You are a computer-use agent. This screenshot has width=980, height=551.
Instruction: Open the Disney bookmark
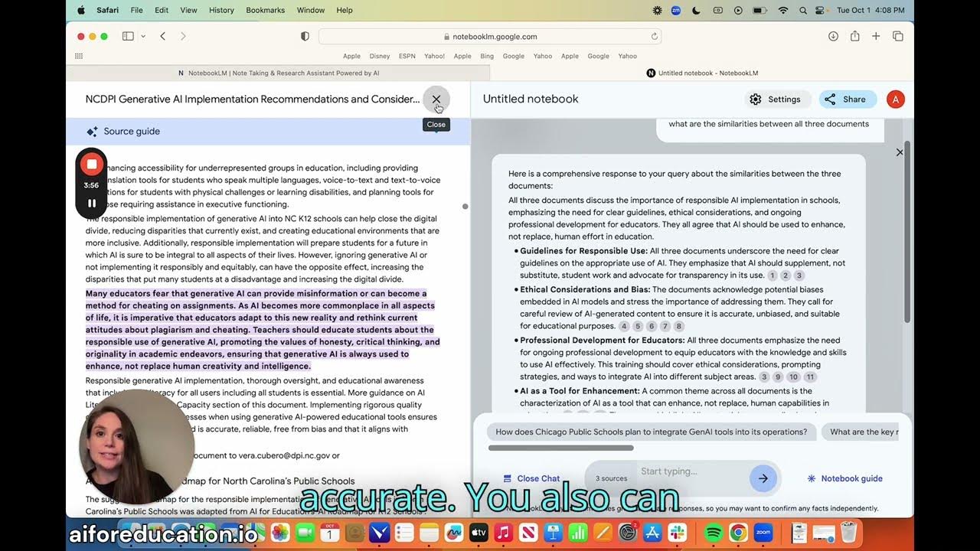click(x=380, y=56)
